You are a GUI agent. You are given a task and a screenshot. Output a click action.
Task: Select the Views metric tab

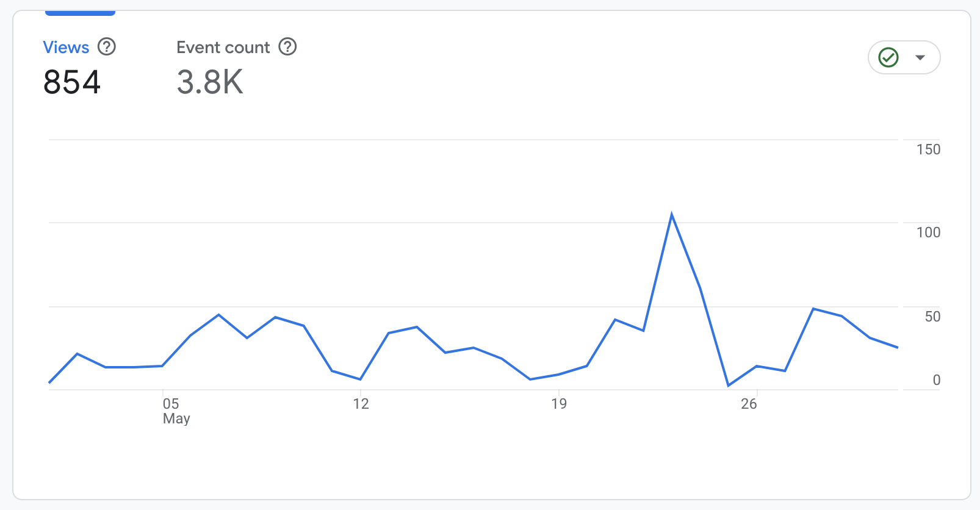(x=66, y=48)
